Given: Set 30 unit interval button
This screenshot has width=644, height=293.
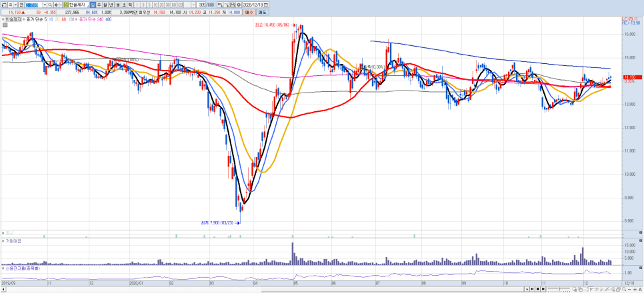Looking at the screenshot, I should (167, 5).
